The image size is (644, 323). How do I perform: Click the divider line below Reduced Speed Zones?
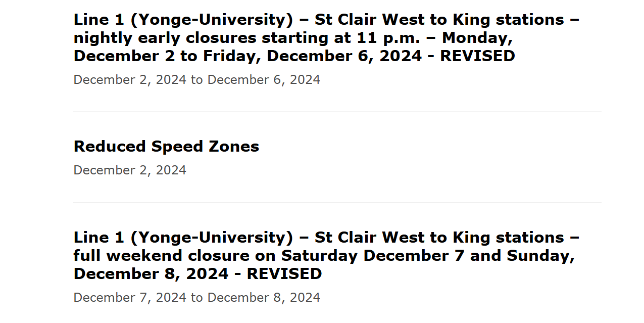point(337,203)
